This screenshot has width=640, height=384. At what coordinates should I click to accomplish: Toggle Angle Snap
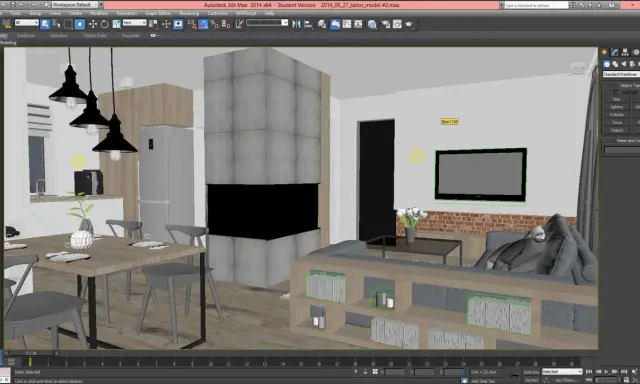pyautogui.click(x=203, y=24)
